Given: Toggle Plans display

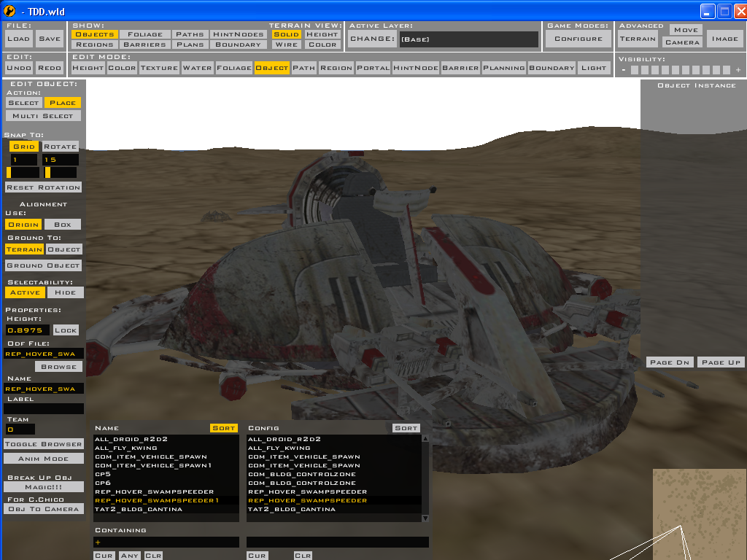Looking at the screenshot, I should [x=190, y=44].
